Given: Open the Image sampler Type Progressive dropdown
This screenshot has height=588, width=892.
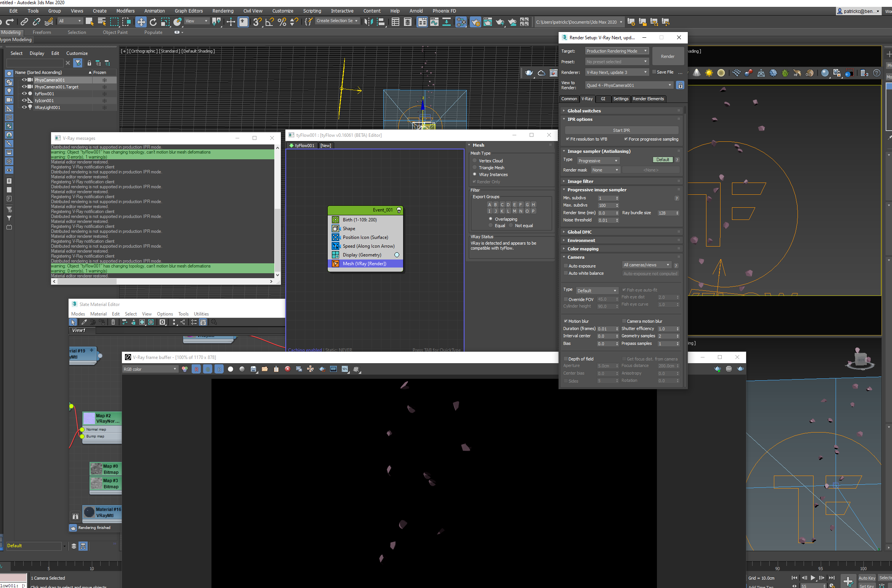Looking at the screenshot, I should click(x=598, y=161).
